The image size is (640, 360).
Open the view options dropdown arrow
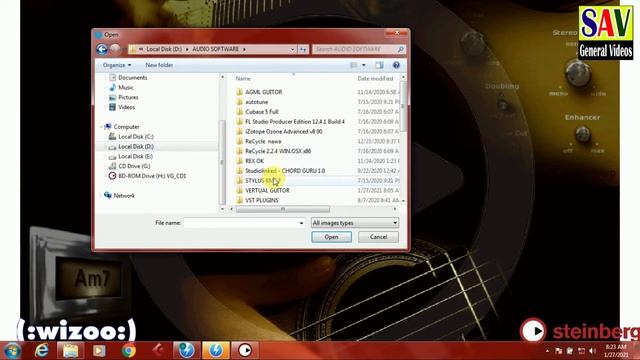364,65
